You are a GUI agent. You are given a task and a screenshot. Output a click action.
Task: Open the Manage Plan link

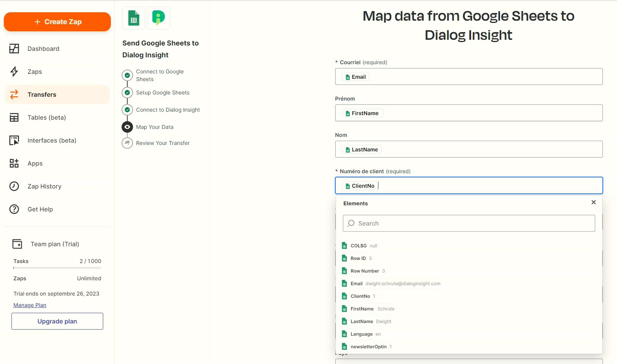click(x=30, y=305)
